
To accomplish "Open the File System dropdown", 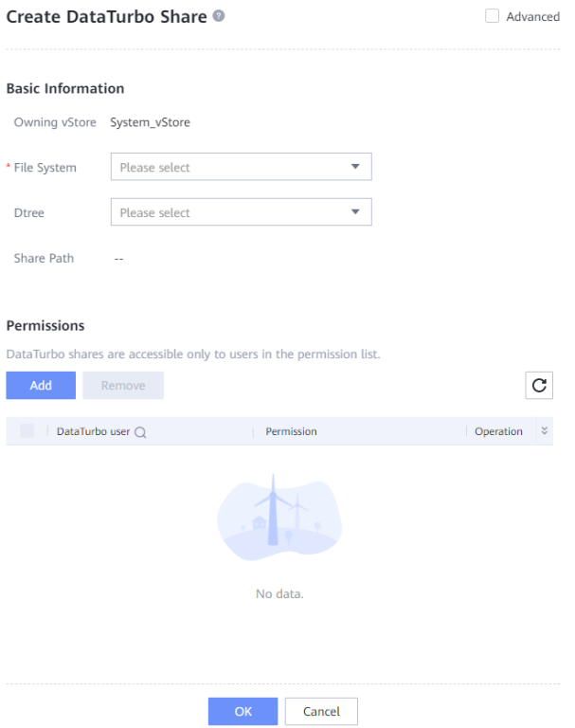I will click(x=241, y=167).
